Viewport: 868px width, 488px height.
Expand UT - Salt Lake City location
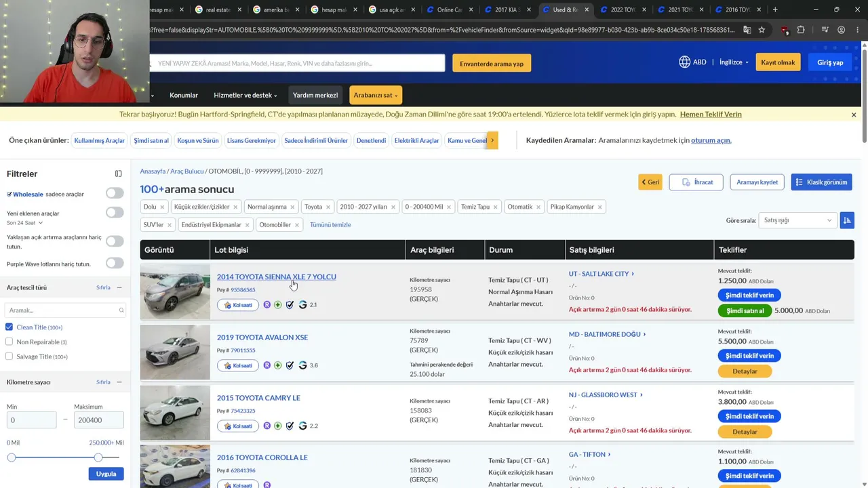pyautogui.click(x=601, y=274)
